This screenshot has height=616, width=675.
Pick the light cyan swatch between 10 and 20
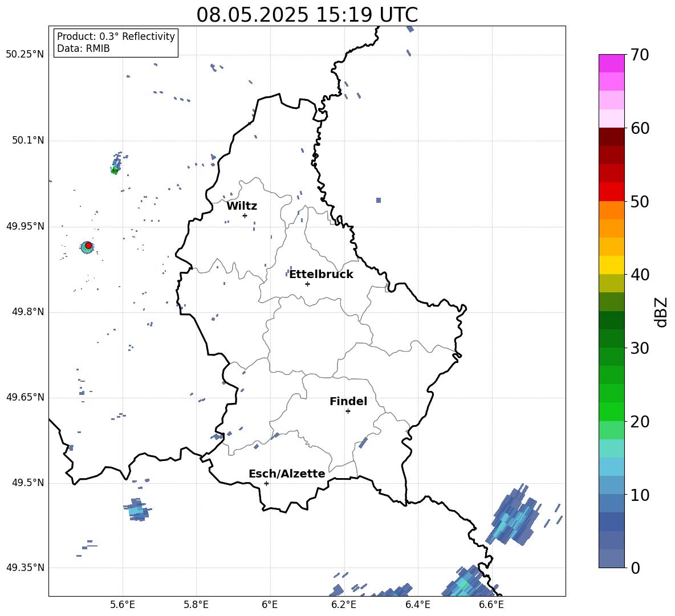[611, 448]
